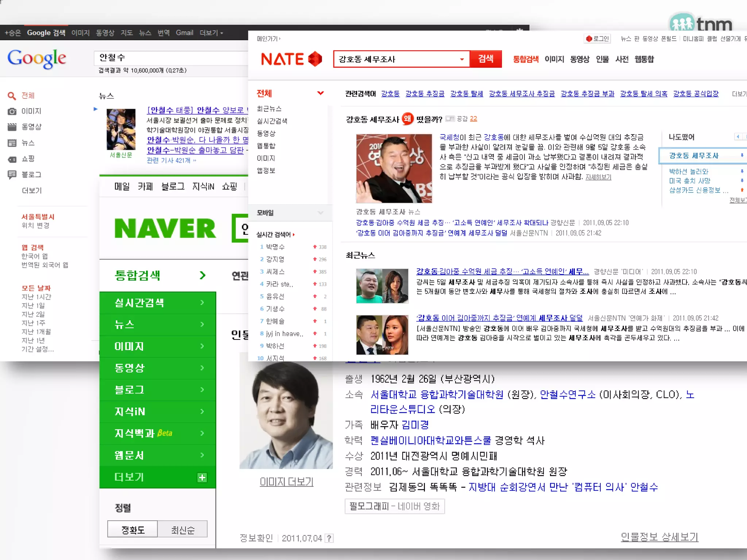The width and height of the screenshot is (747, 560).
Task: Click the 강호동 news photo thumbnail
Action: (x=394, y=168)
